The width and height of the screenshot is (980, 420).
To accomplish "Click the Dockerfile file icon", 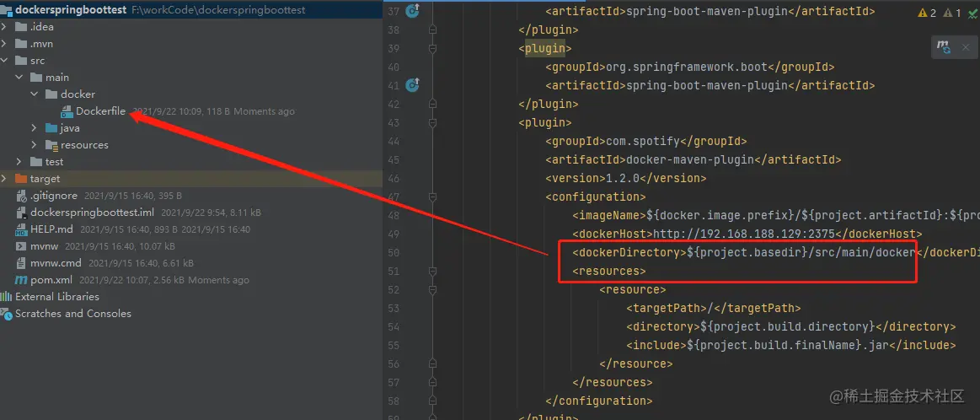I will (67, 111).
